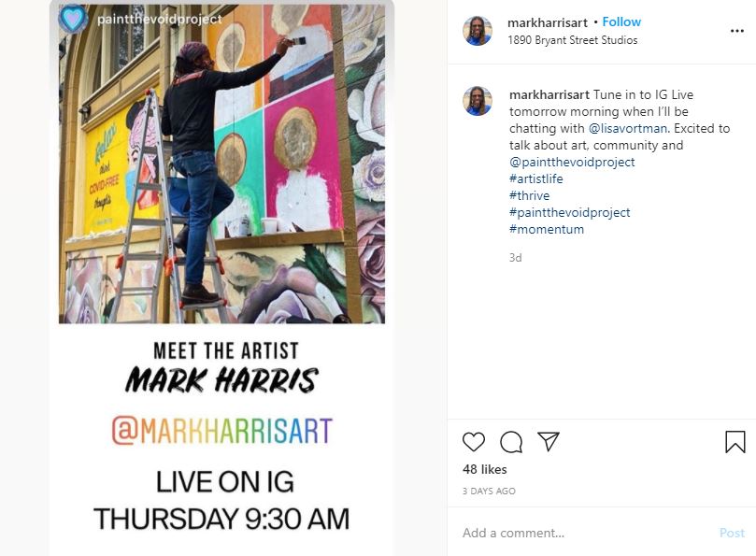Open the 1890 Bryant Street Studios location
The height and width of the screenshot is (556, 756).
point(572,40)
